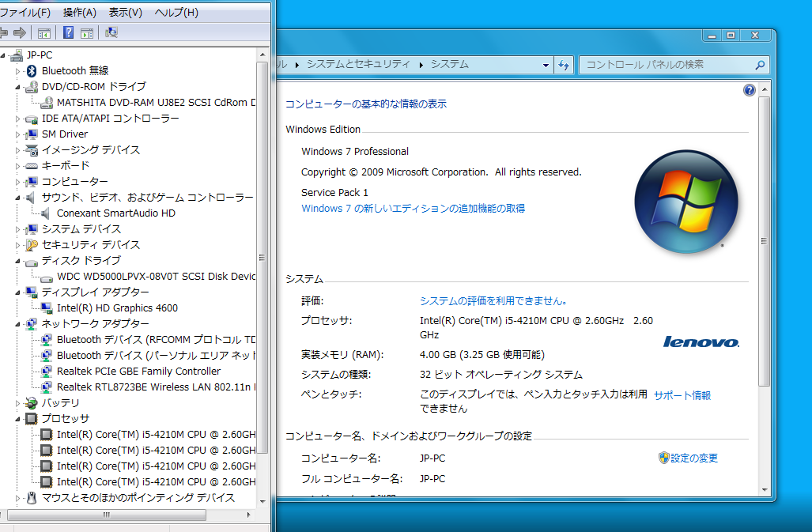The width and height of the screenshot is (812, 532).
Task: Click システム breadcrumb in address bar
Action: click(x=450, y=64)
